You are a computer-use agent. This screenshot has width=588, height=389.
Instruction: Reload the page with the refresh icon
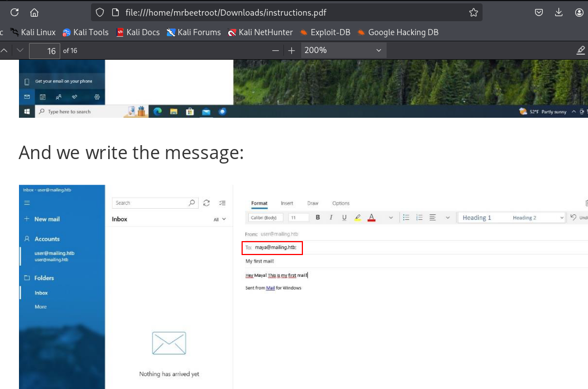15,12
